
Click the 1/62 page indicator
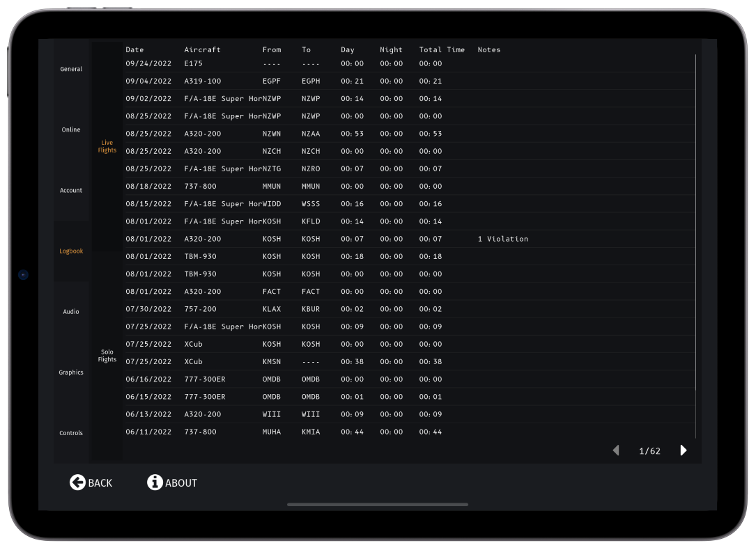(650, 450)
